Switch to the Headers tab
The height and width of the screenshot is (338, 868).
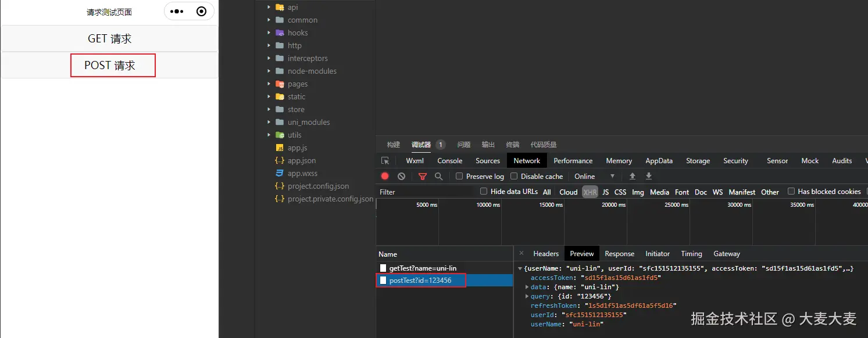[x=546, y=254]
